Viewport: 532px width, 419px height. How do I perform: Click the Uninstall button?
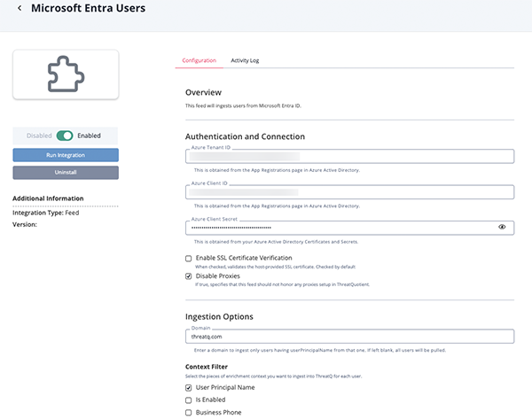(66, 171)
